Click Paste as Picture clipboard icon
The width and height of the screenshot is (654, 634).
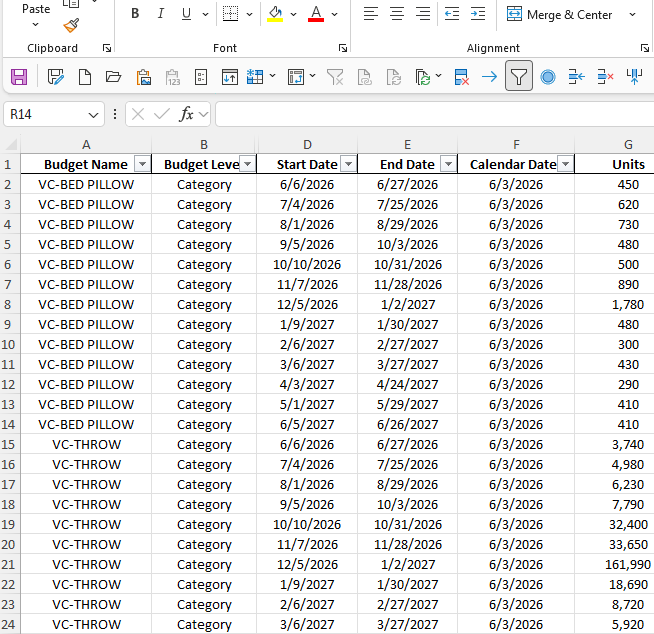click(143, 77)
